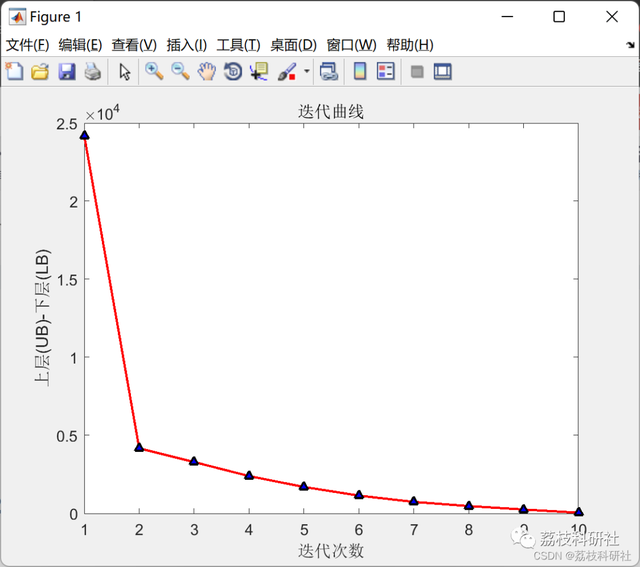Click the data marker at iteration 10
This screenshot has height=567, width=640.
pos(578,511)
